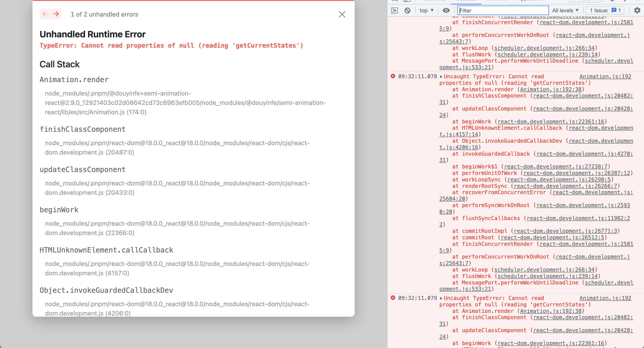Open the console settings gear
Screen dimensions: 644x348
[637, 10]
